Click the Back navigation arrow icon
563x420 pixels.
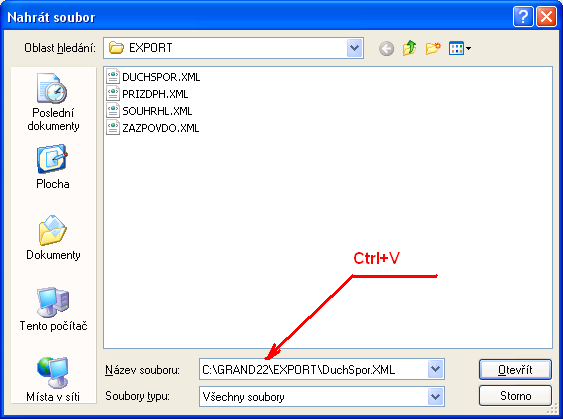coord(386,48)
